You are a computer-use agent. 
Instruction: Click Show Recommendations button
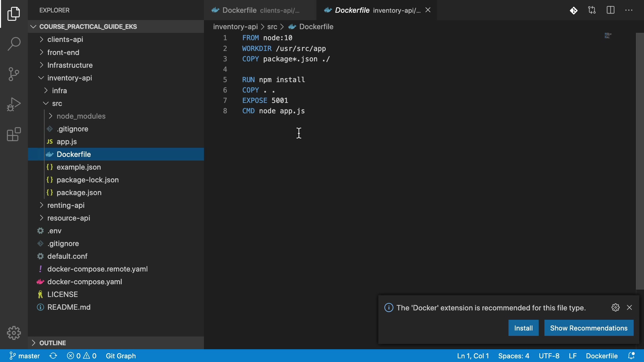pos(589,328)
